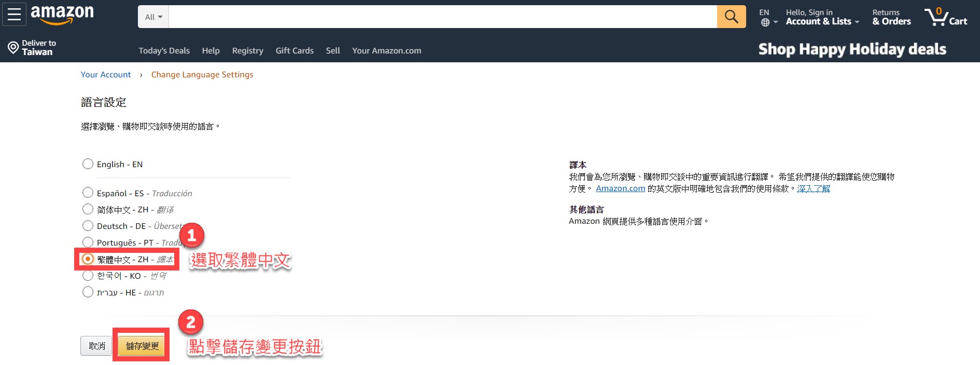
Task: Go to Gift Cards menu item
Action: (x=295, y=51)
